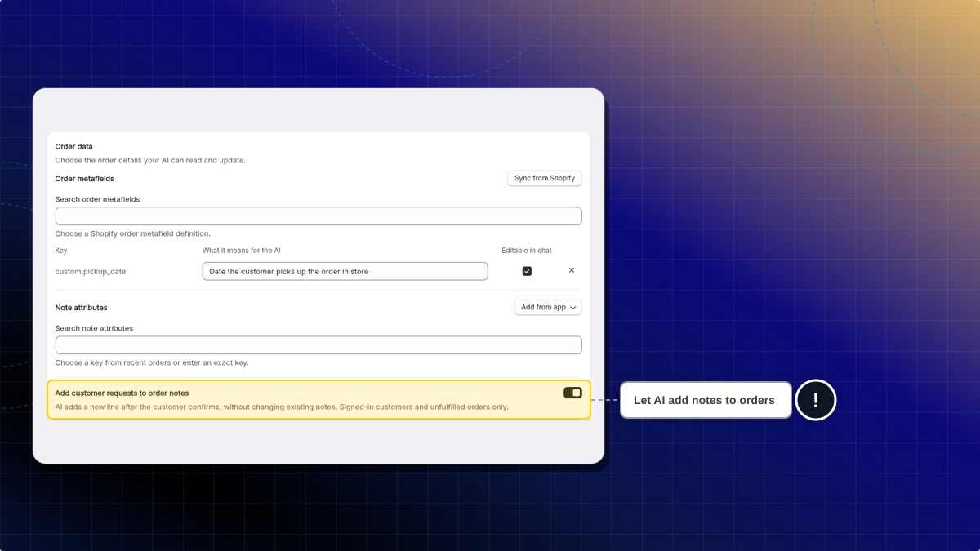980x551 pixels.
Task: Select the custom.pickup_date key text
Action: pos(91,271)
